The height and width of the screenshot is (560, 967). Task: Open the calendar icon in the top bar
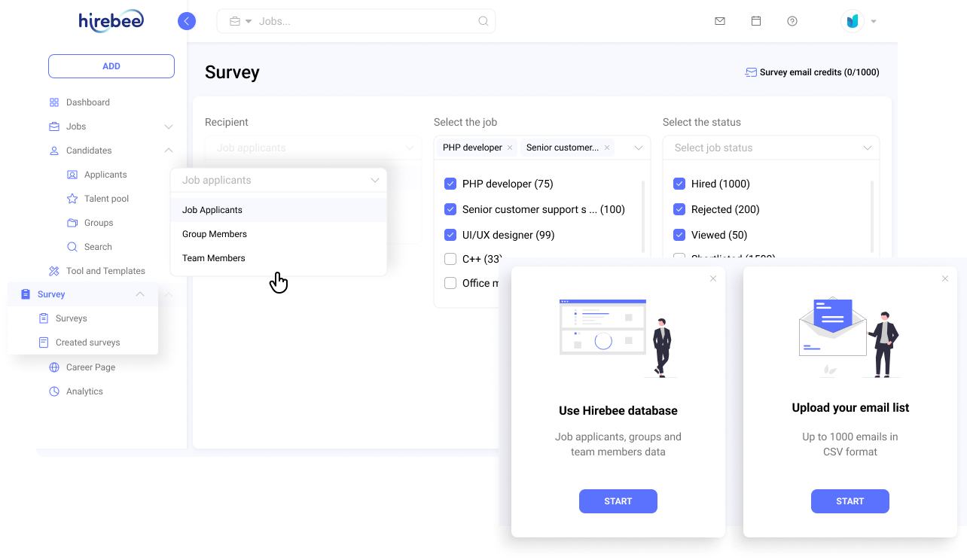click(756, 21)
